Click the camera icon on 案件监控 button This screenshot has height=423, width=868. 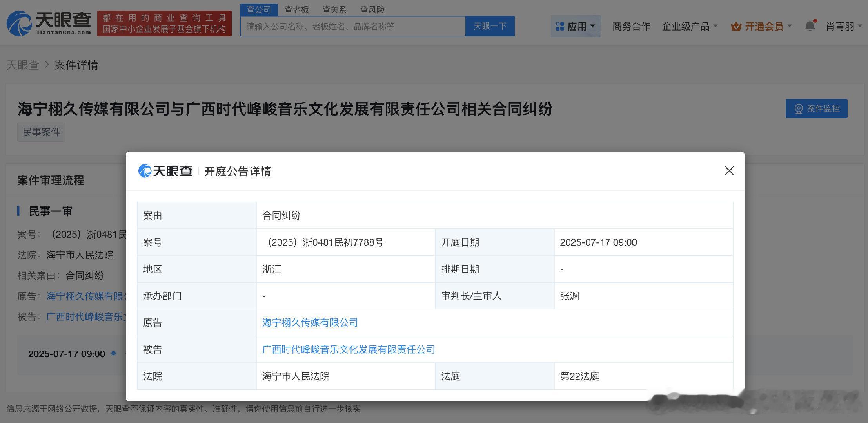coord(798,109)
